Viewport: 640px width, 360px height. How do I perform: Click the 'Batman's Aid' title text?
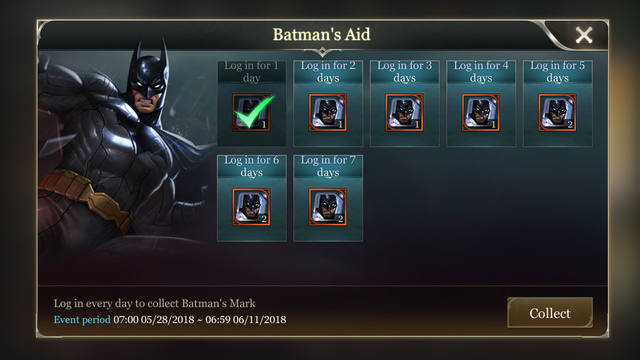322,35
